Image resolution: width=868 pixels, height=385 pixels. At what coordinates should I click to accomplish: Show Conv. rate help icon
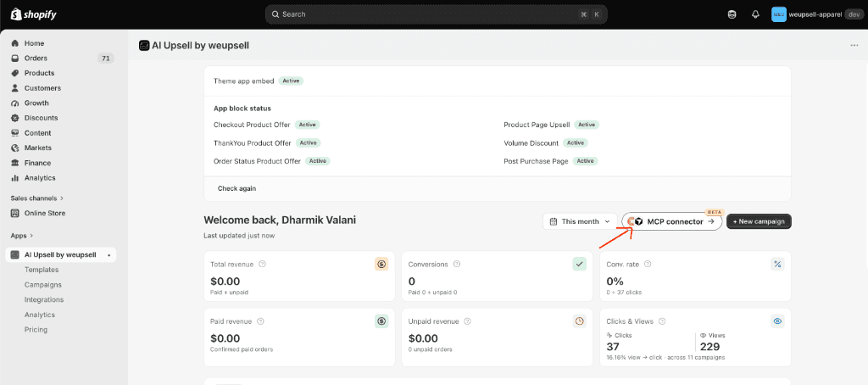(648, 265)
